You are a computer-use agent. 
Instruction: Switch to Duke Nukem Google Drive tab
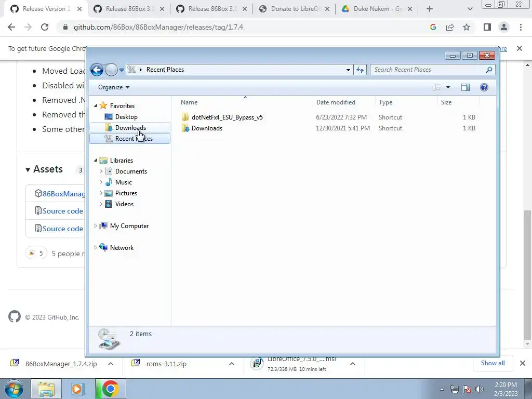coord(377,9)
